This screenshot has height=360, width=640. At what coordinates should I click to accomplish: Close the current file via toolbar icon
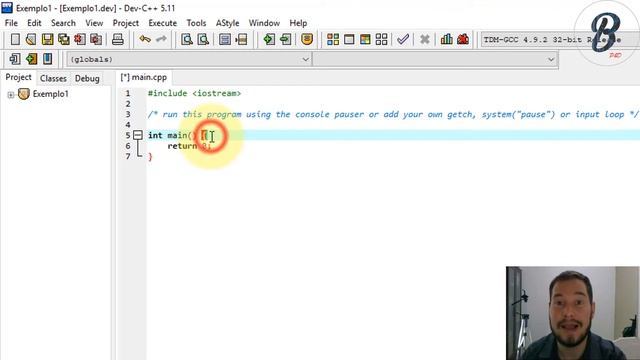tap(80, 39)
